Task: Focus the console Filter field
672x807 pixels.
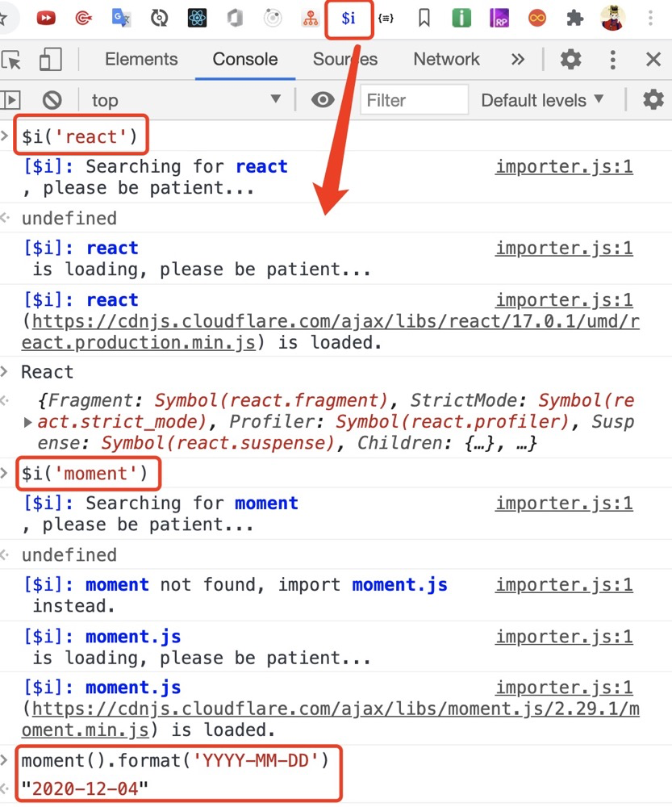Action: pyautogui.click(x=414, y=100)
